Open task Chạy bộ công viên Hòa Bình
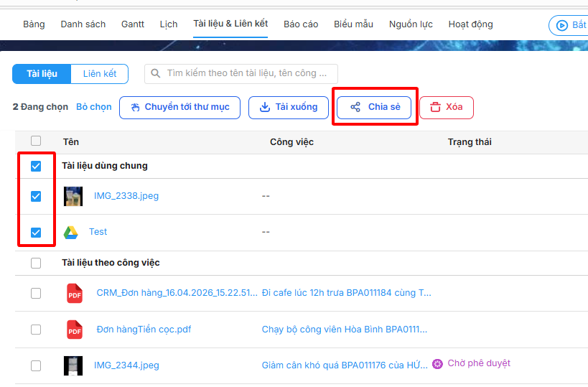The width and height of the screenshot is (588, 387). click(x=344, y=330)
